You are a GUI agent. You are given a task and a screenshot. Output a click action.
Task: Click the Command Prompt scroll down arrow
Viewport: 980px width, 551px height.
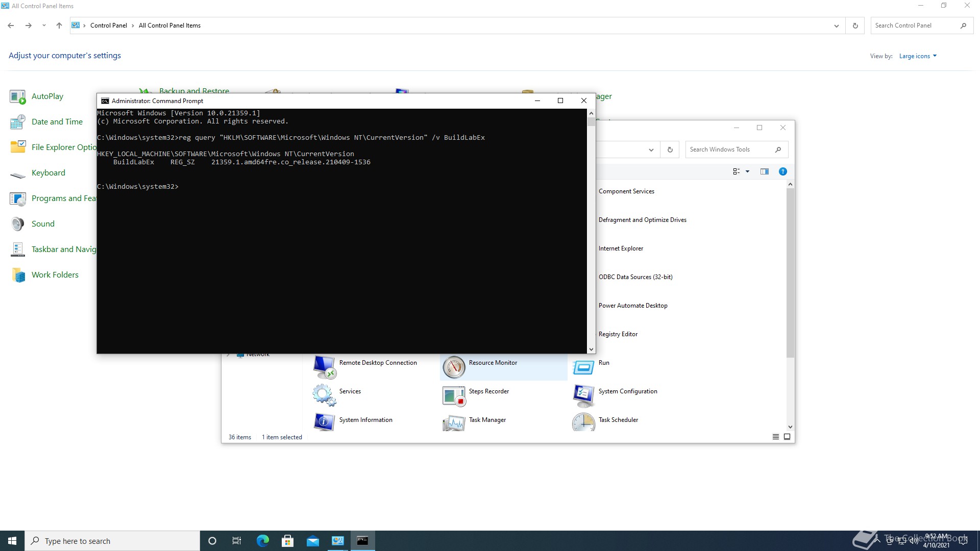coord(591,349)
